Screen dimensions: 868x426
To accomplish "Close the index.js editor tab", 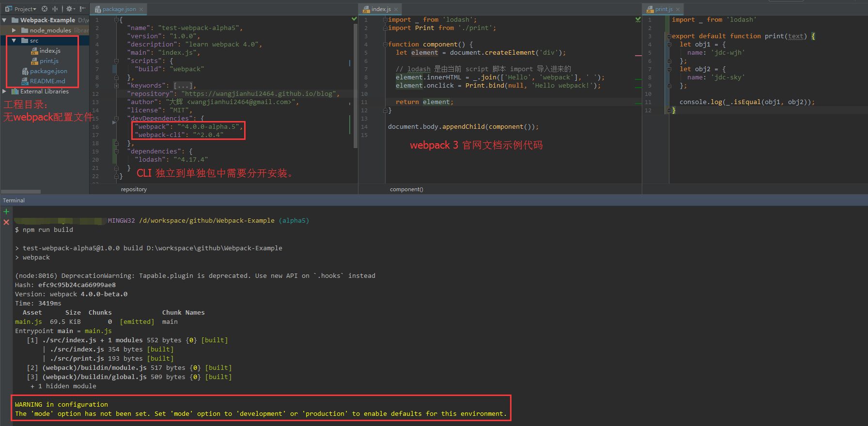I will [396, 9].
